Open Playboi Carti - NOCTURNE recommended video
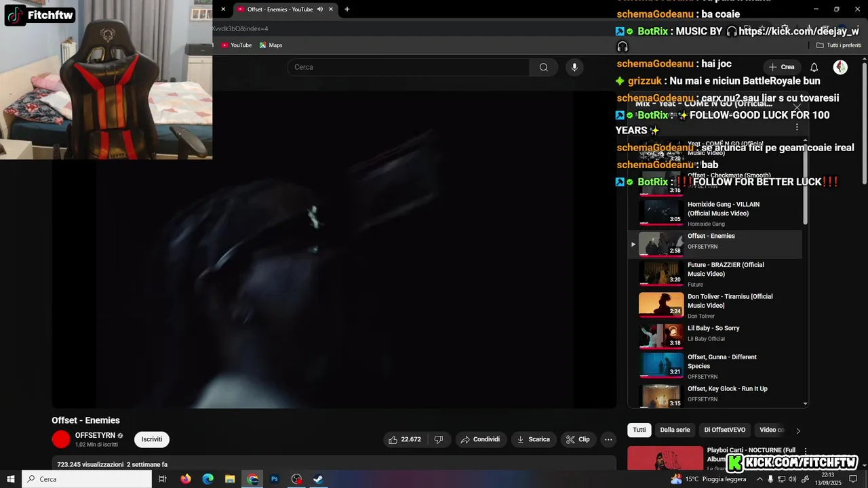 coord(665,458)
